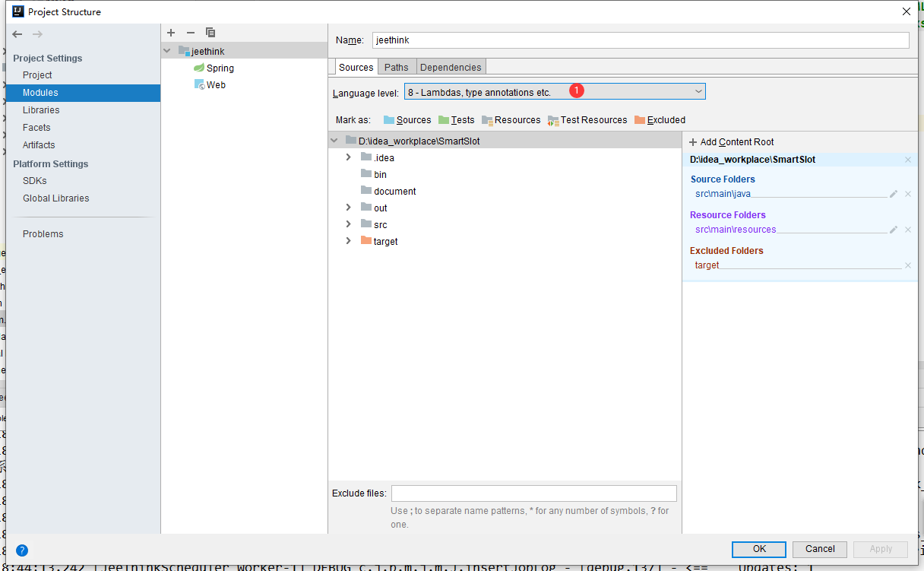Viewport: 924px width, 571px height.
Task: Collapse the jeethink module node
Action: [166, 51]
